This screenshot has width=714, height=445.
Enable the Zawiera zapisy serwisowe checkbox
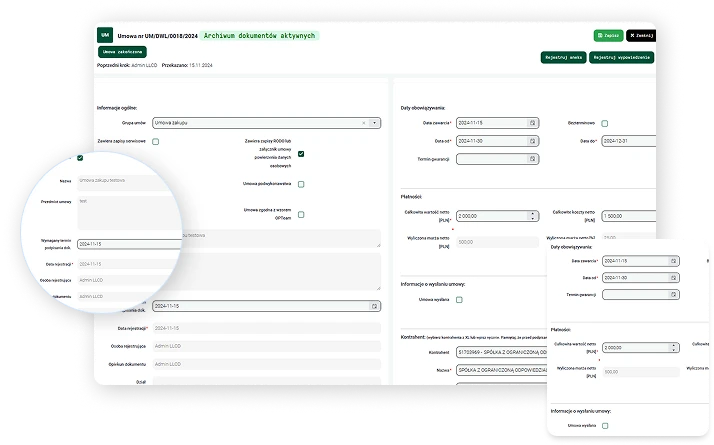156,142
